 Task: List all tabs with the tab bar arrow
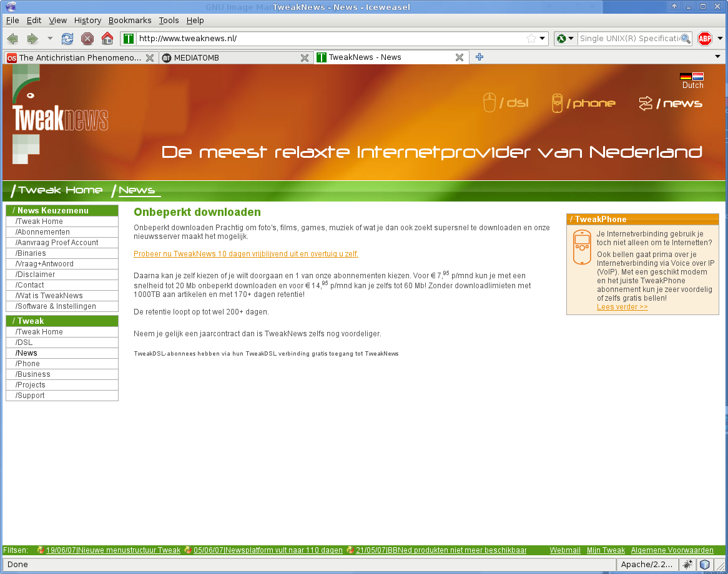pyautogui.click(x=718, y=57)
